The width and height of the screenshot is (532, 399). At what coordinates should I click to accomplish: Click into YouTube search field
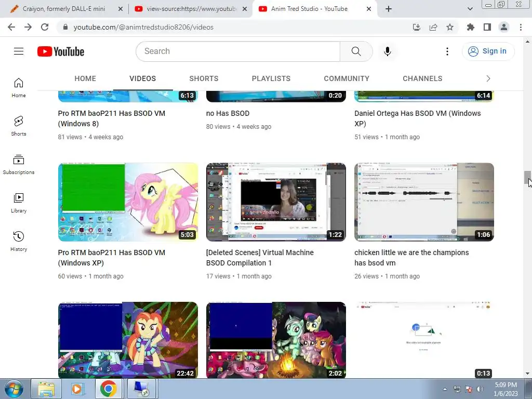(238, 51)
